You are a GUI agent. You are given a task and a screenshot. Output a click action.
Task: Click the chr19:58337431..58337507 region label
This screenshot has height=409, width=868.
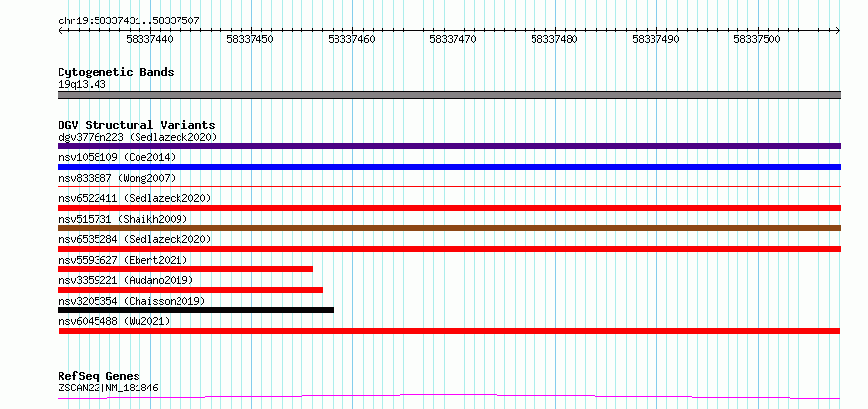129,21
